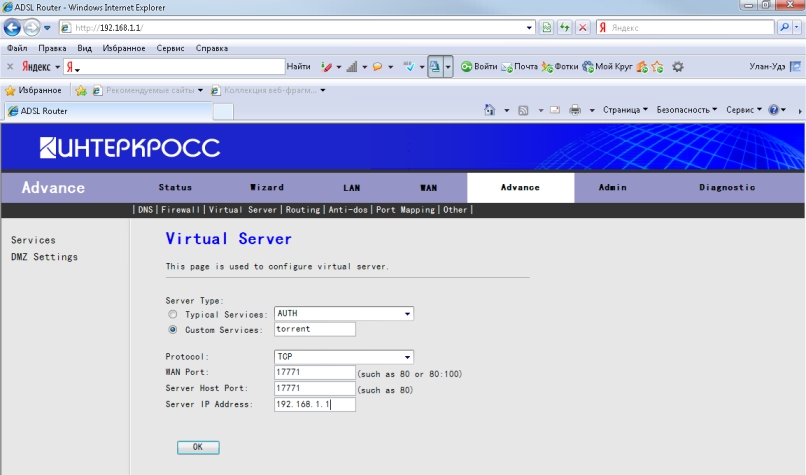Click the compatibility view icon
806x475 pixels.
click(547, 28)
